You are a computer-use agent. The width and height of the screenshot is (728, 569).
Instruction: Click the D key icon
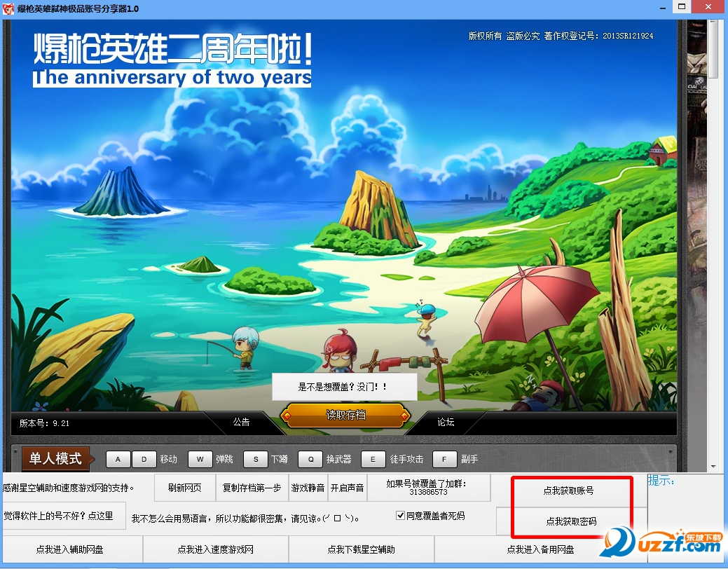pos(144,460)
